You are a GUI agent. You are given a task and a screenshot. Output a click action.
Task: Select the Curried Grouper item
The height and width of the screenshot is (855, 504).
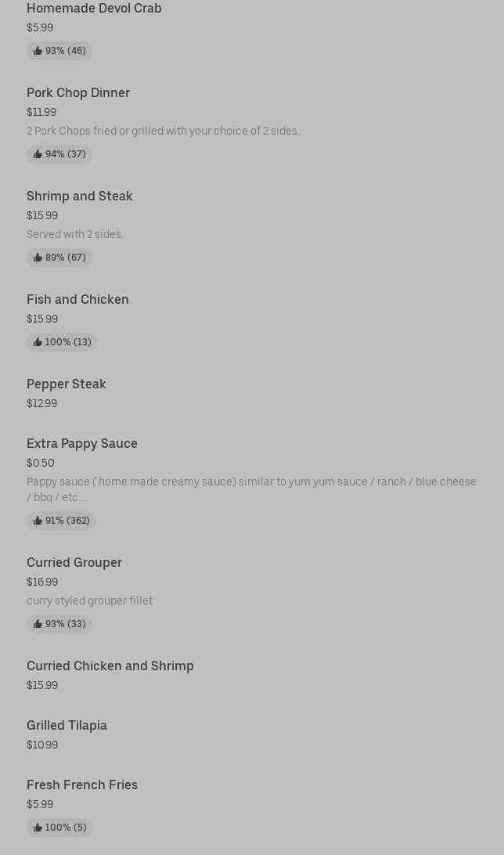pos(74,562)
